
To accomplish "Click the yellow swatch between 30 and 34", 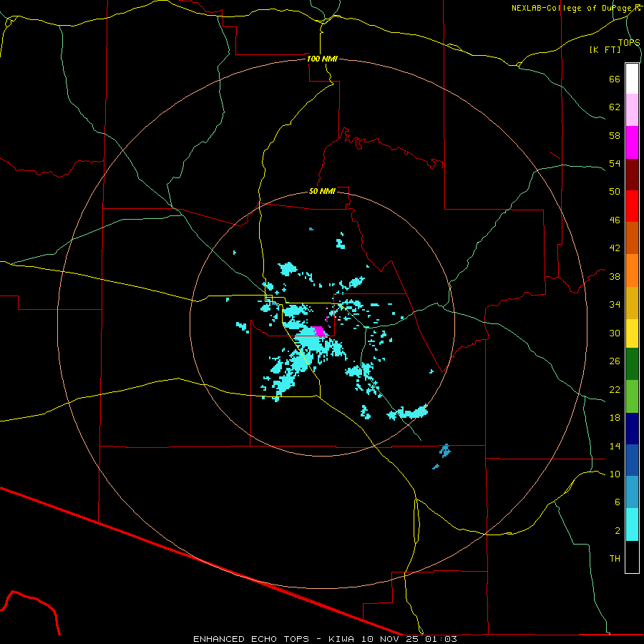I will point(632,333).
